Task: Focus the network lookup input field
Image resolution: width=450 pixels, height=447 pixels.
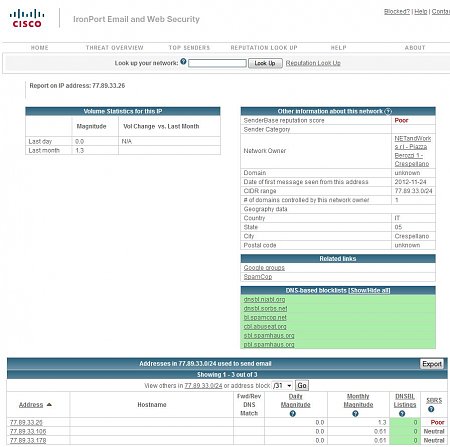Action: point(217,63)
